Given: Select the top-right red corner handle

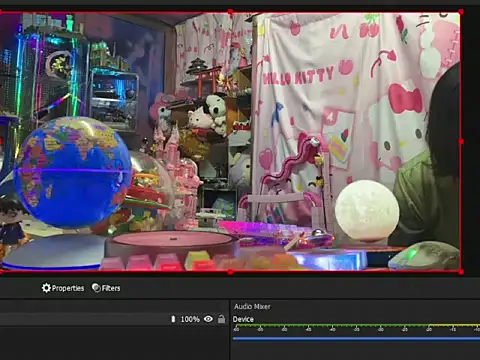Looking at the screenshot, I should coord(461,12).
